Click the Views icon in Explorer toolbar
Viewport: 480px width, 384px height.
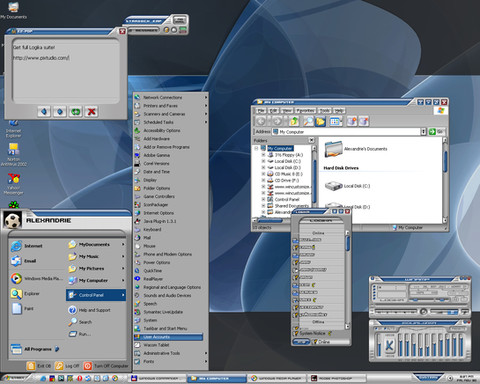click(x=336, y=121)
